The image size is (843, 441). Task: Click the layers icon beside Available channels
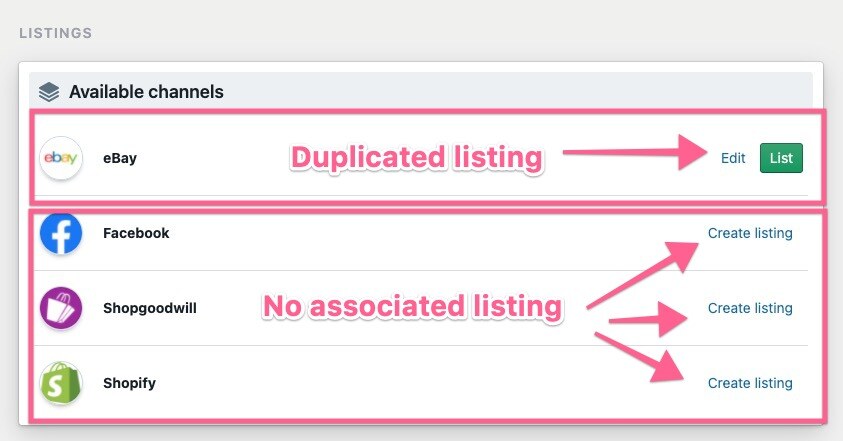click(49, 92)
